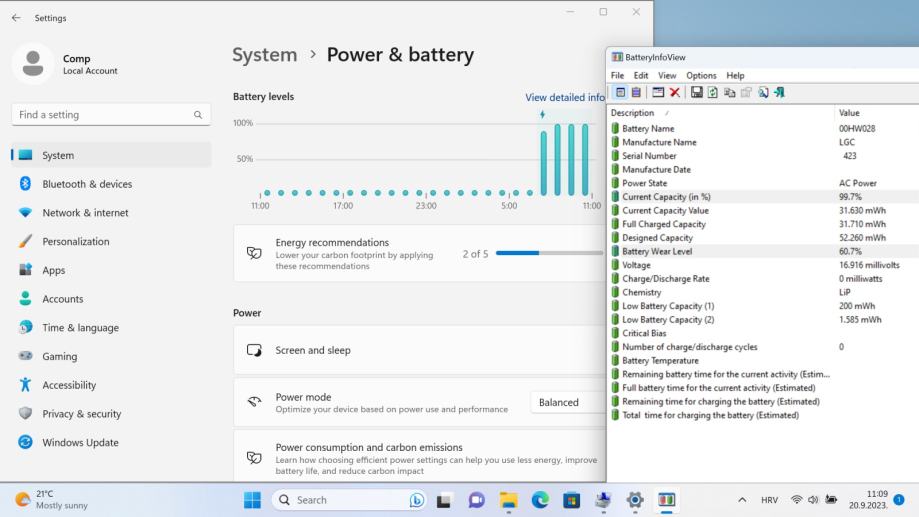The width and height of the screenshot is (919, 517).
Task: Open the Gaming settings category
Action: 111,356
